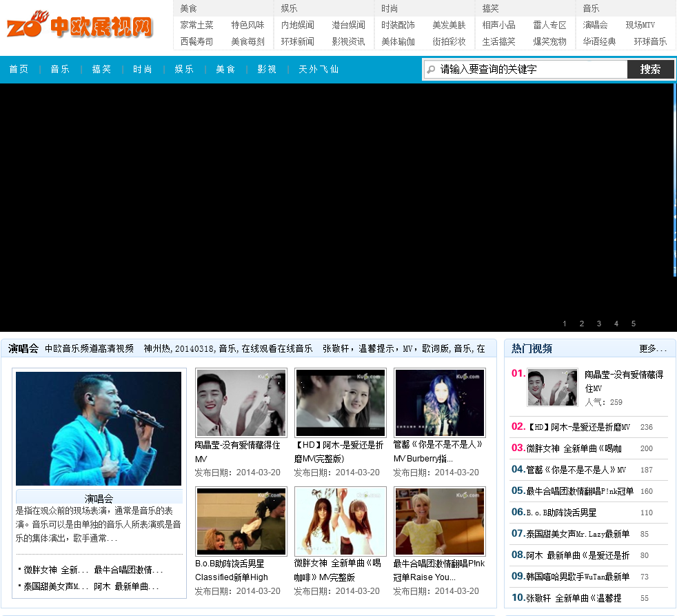This screenshot has height=616, width=677.
Task: Go to 西餐寿司 category link
Action: (197, 41)
